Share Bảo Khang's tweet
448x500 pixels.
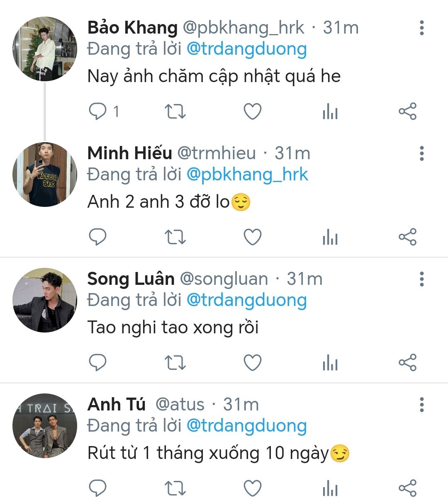point(407,112)
